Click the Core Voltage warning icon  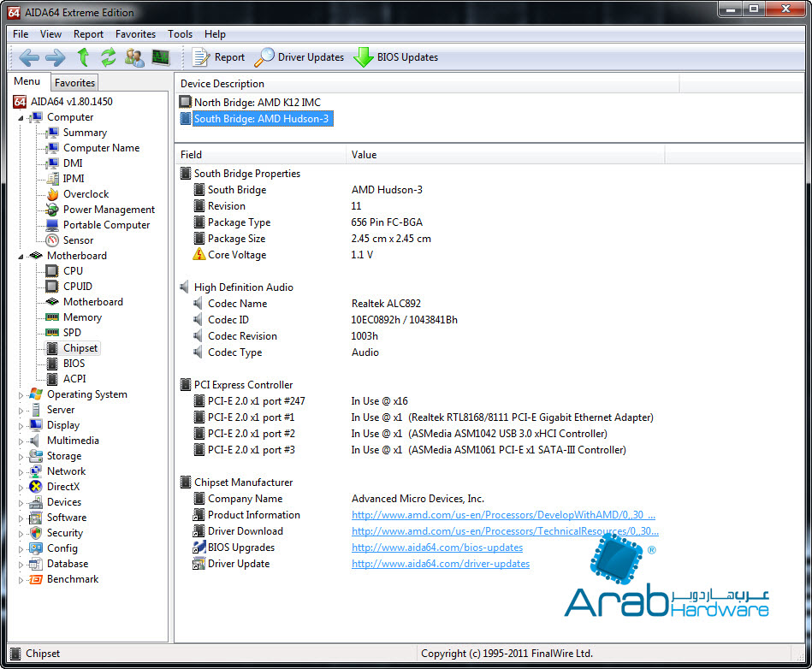[199, 254]
